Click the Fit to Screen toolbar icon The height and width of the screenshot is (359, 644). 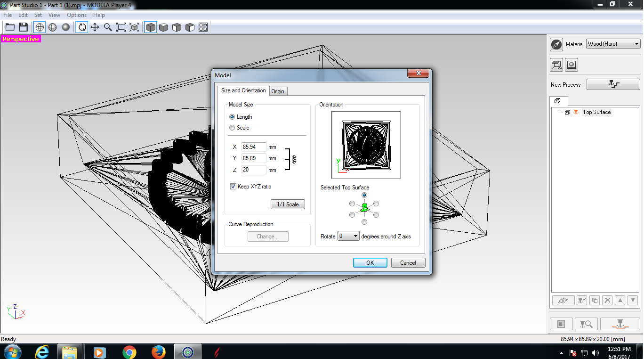(x=121, y=27)
